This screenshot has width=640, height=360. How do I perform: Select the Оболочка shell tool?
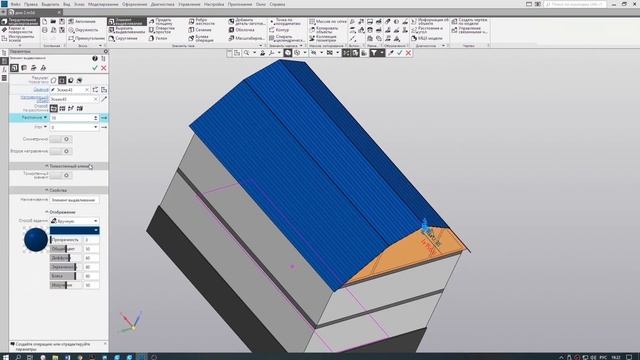(241, 30)
